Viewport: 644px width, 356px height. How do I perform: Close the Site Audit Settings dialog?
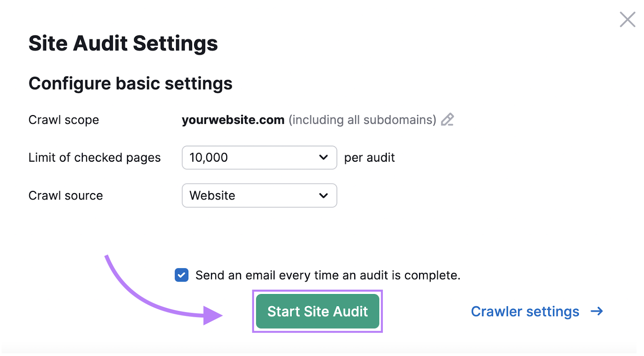627,19
